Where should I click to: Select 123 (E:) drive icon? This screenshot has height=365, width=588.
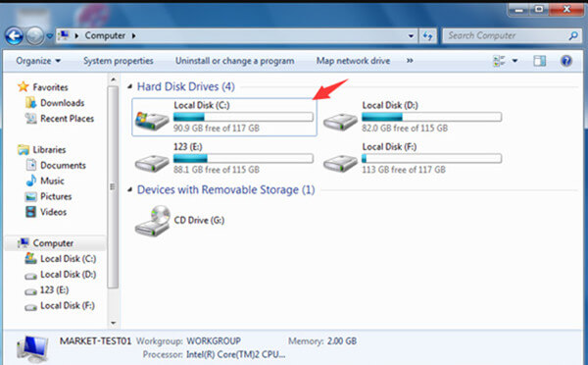152,164
